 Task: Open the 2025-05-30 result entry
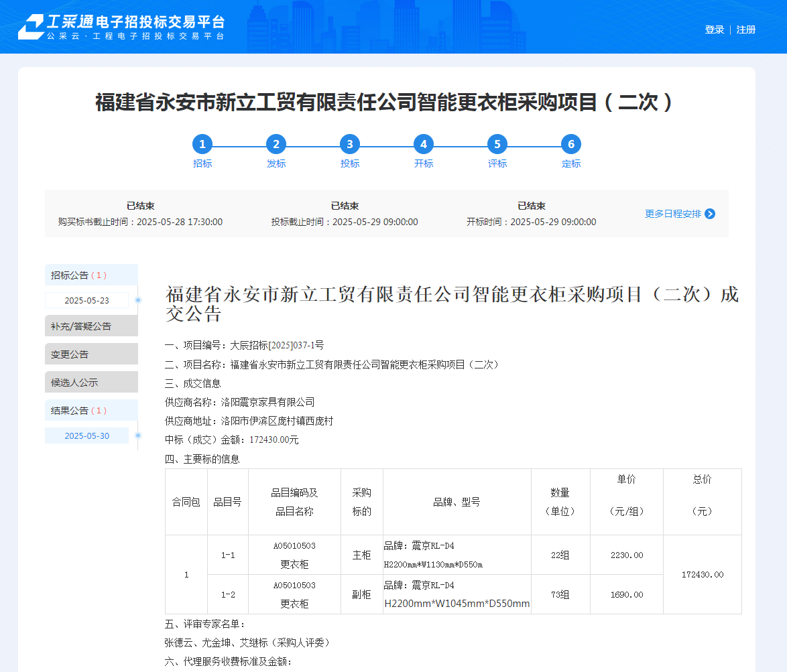coord(87,435)
